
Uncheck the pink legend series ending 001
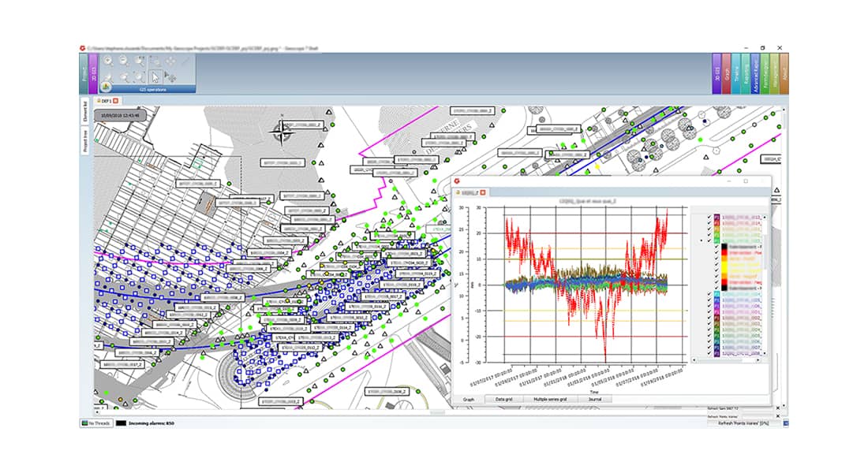pos(709,312)
